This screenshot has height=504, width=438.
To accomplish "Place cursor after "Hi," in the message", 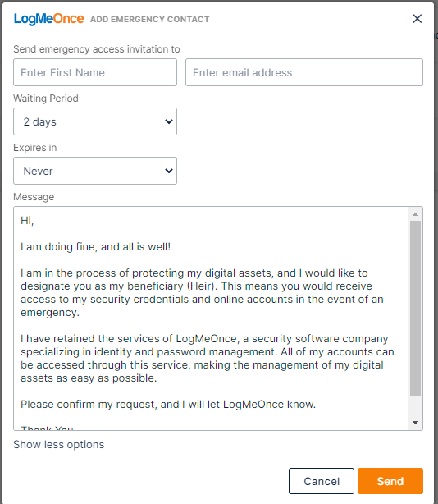I will (34, 221).
